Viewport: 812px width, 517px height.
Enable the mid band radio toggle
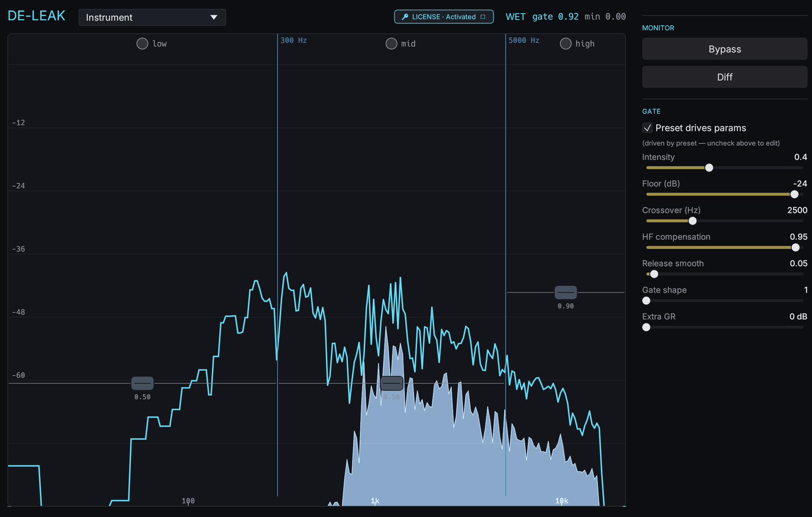point(391,44)
